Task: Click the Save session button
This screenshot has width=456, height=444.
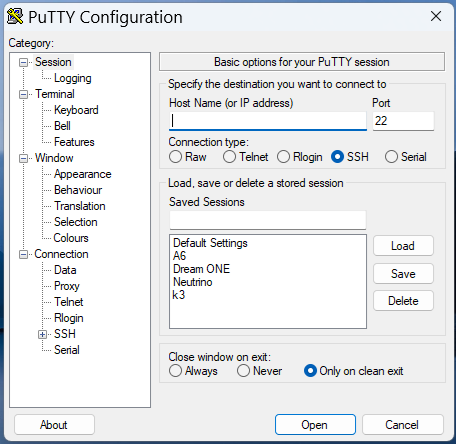Action: (x=403, y=274)
